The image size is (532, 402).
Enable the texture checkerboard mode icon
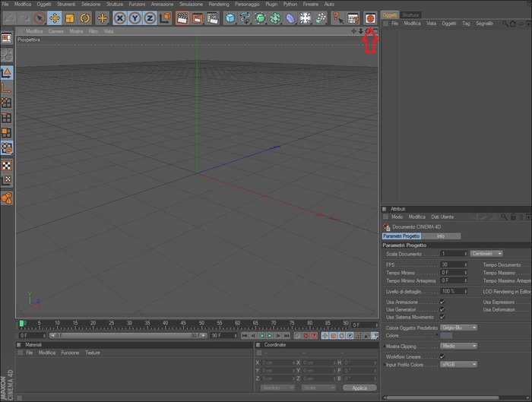point(7,166)
